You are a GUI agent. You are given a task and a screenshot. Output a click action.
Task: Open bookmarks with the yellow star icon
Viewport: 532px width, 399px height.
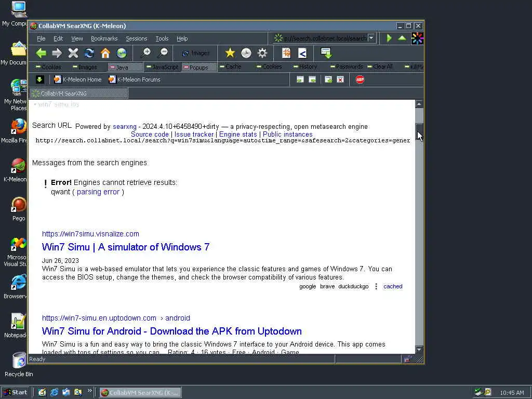230,53
